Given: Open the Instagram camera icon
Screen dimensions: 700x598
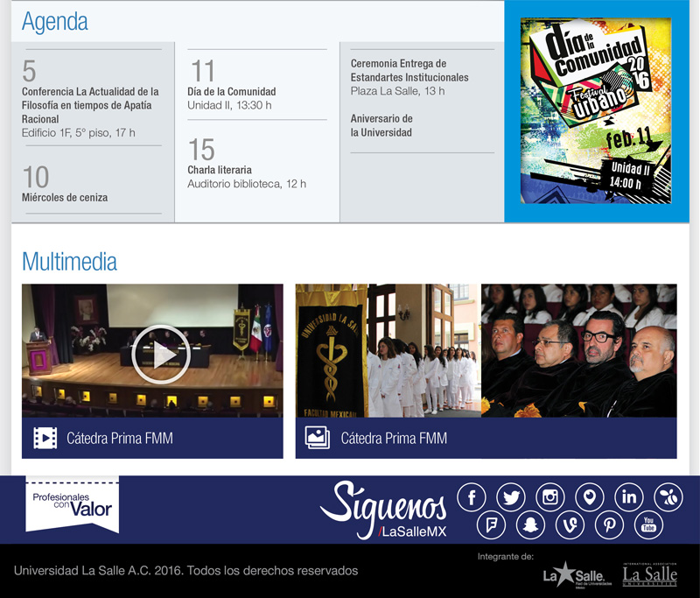Looking at the screenshot, I should pyautogui.click(x=550, y=497).
